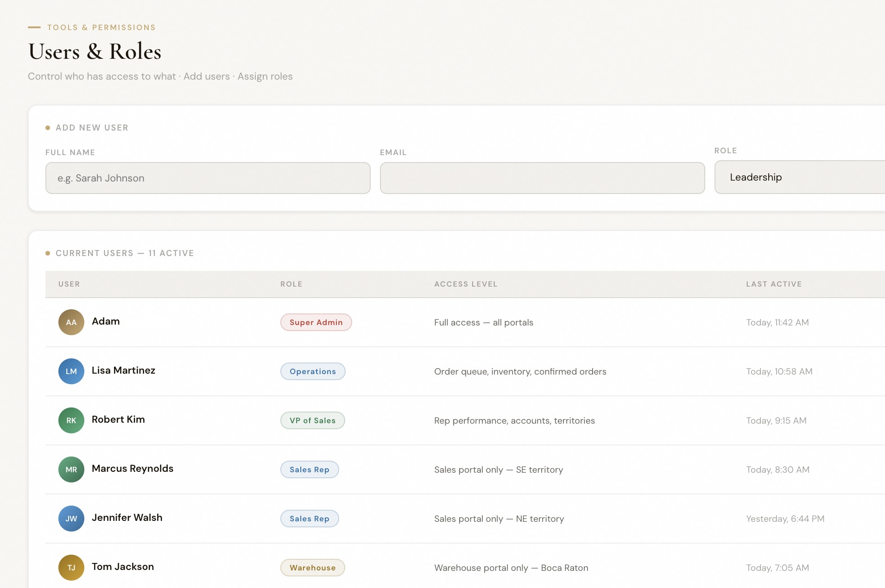This screenshot has height=588, width=885.
Task: Click the LAST ACTIVE column header
Action: point(774,284)
